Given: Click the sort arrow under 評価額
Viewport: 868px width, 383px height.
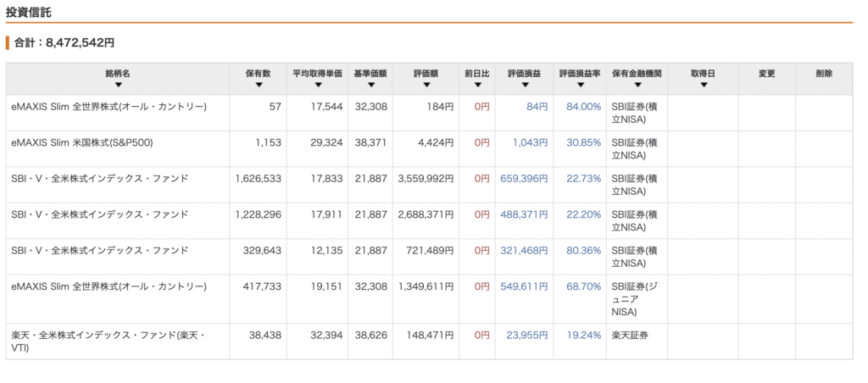Looking at the screenshot, I should [427, 85].
